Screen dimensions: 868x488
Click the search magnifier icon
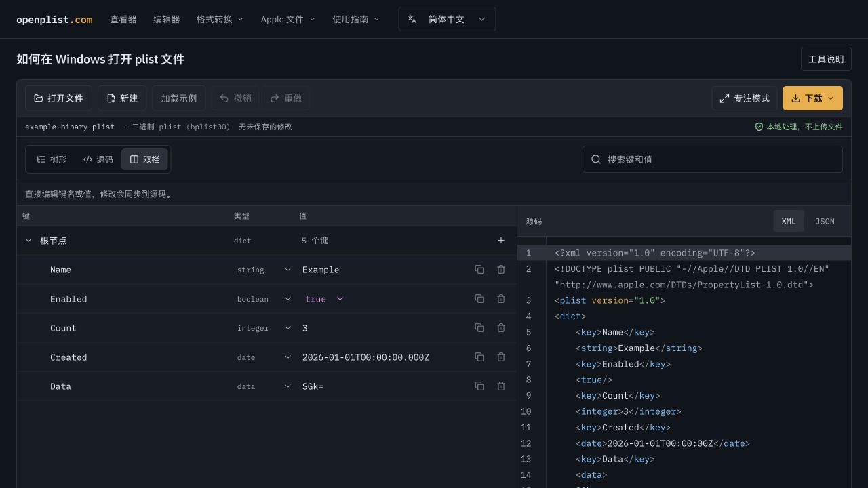coord(596,159)
